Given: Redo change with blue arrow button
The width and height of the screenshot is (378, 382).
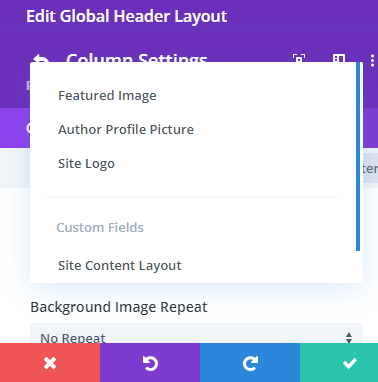Looking at the screenshot, I should pyautogui.click(x=250, y=363).
